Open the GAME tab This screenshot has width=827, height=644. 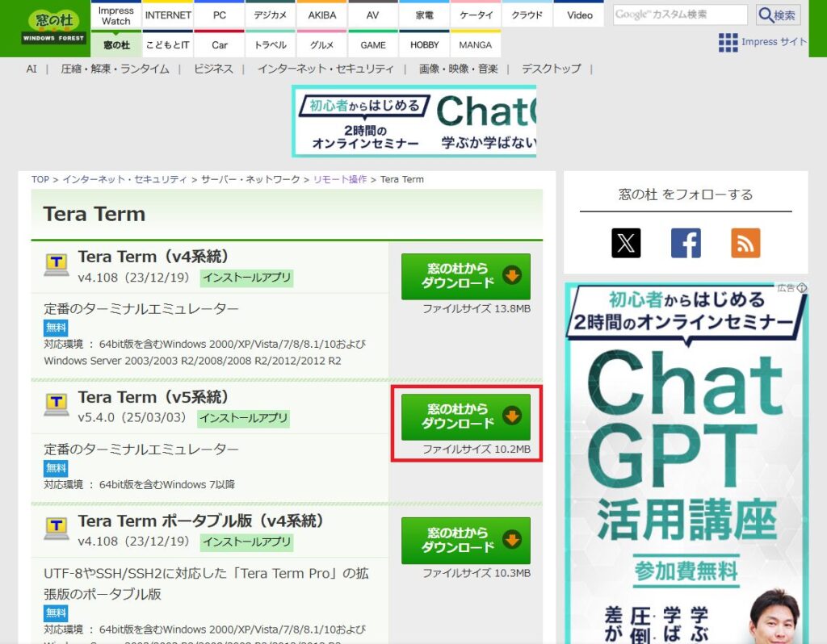point(373,44)
